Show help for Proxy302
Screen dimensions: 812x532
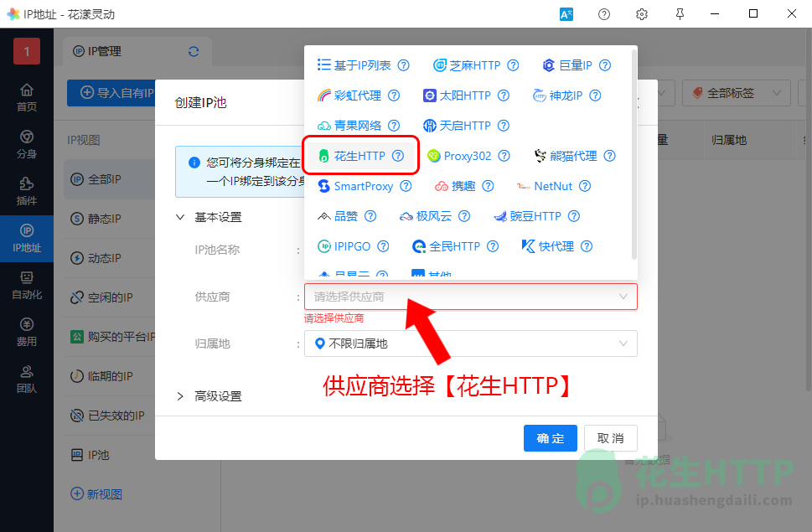coord(504,156)
